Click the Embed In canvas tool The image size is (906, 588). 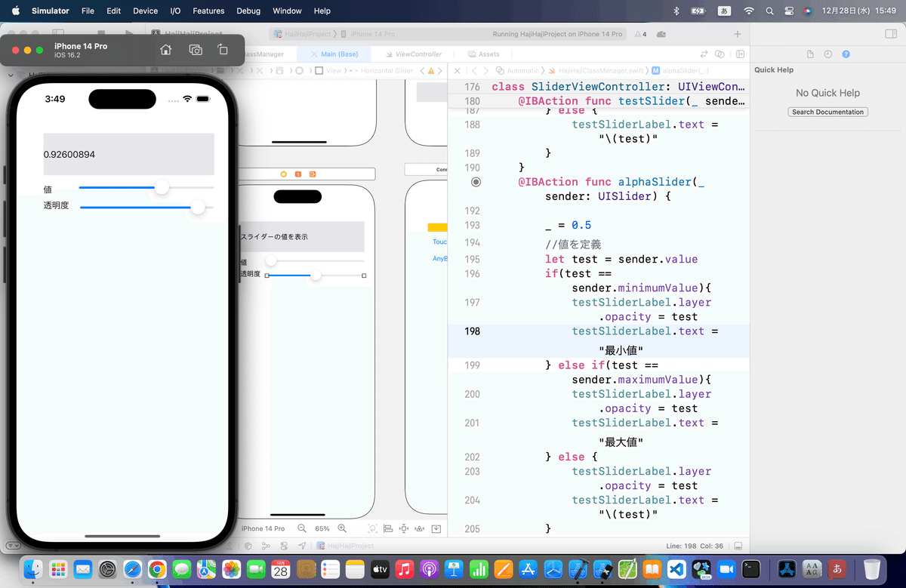tap(437, 528)
